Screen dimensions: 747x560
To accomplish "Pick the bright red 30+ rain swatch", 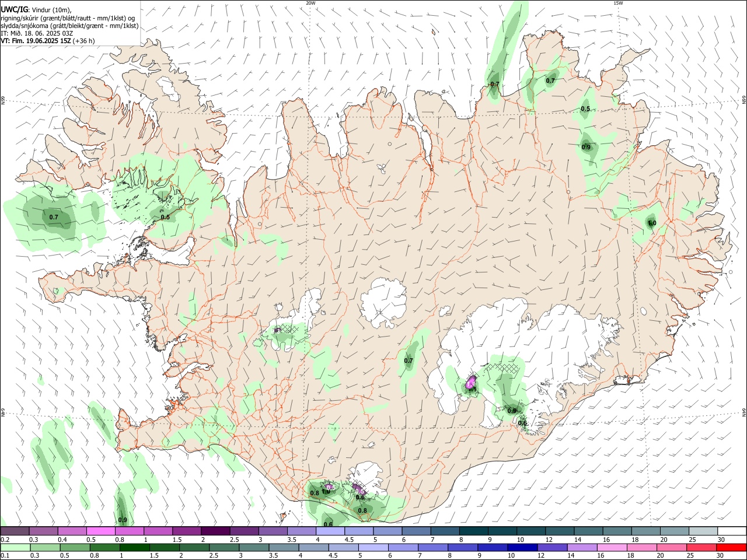I will pos(732,548).
